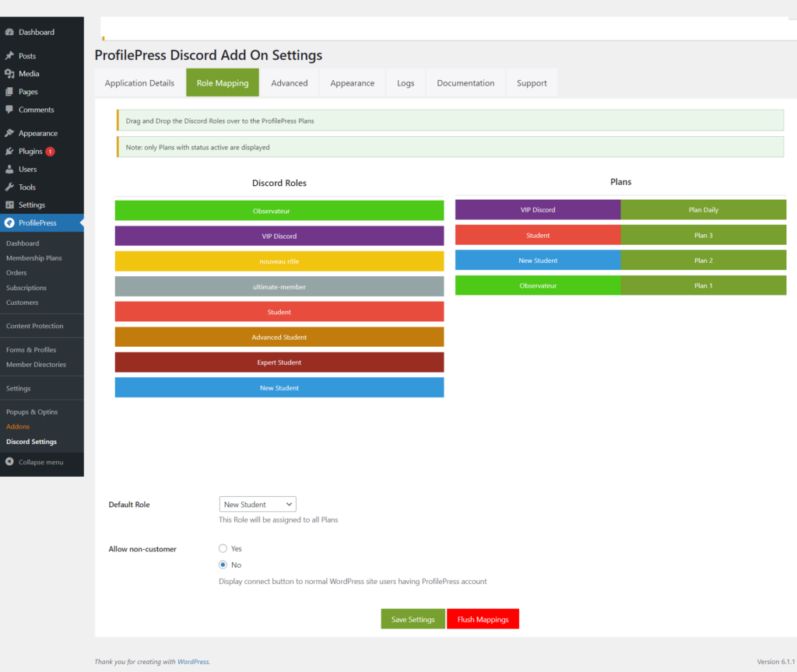Click the Plan 2 plan box
797x672 pixels.
(x=704, y=261)
